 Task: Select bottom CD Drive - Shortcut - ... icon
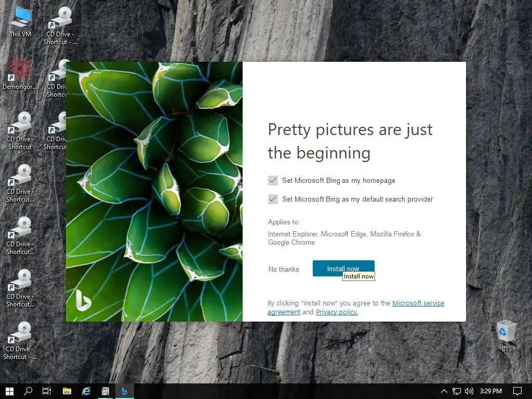20,341
